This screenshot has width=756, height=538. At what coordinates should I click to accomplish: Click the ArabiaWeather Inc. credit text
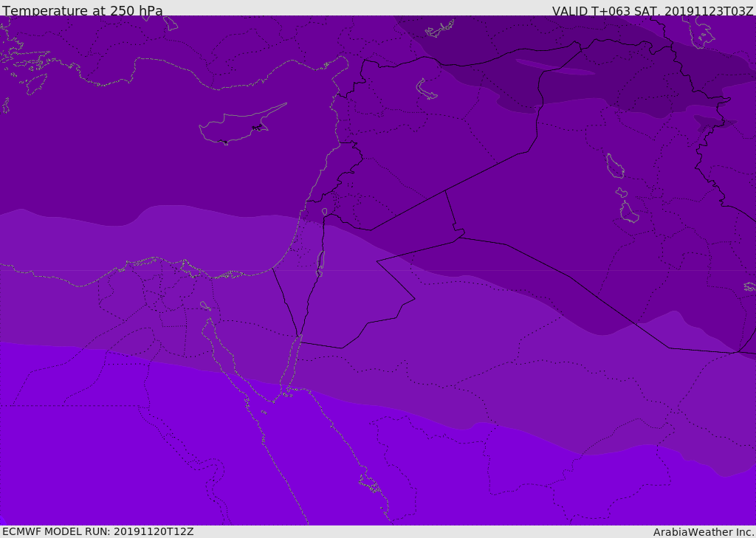point(704,532)
